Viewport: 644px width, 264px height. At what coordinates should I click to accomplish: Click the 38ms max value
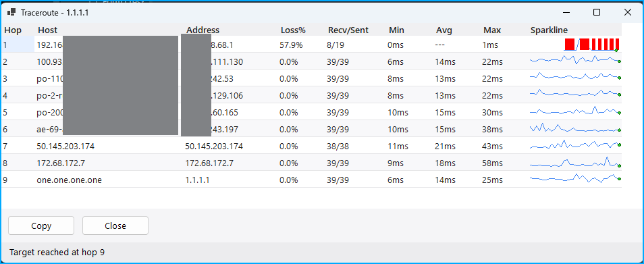[493, 130]
